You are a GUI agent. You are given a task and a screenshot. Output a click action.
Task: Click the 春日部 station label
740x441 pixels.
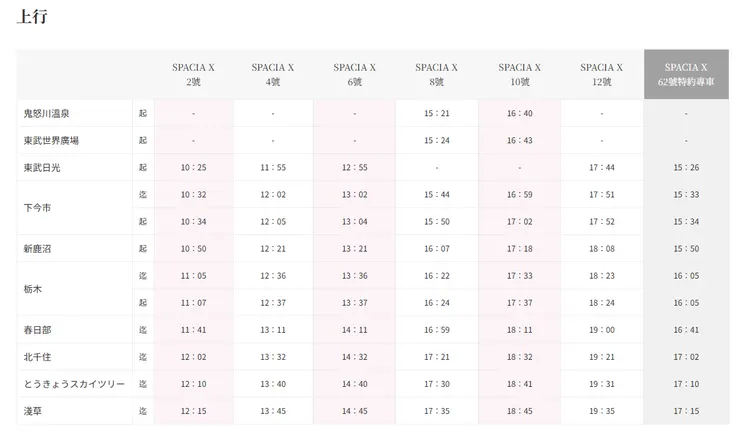tap(36, 329)
